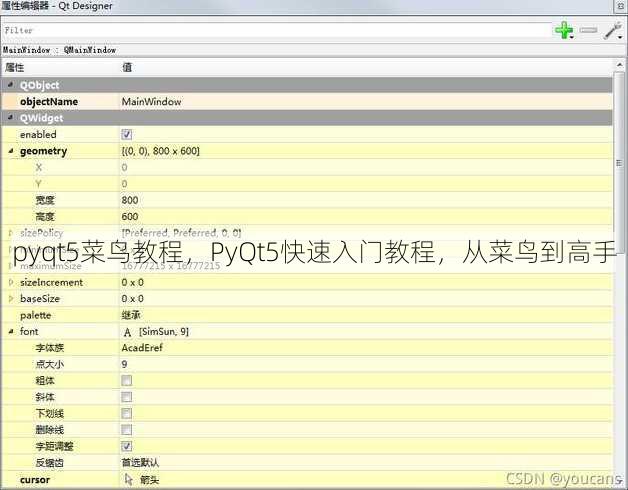
Task: Click the vertical scrollbar thumb
Action: (620, 163)
